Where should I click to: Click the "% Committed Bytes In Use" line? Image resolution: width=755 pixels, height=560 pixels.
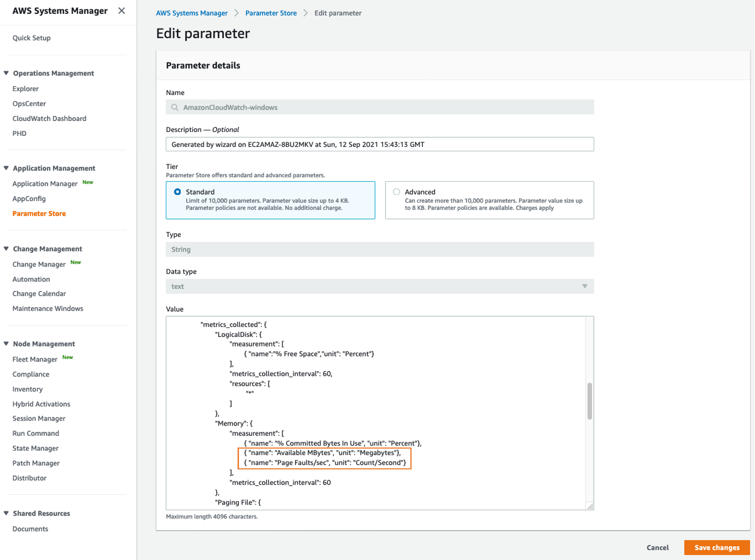coord(333,443)
